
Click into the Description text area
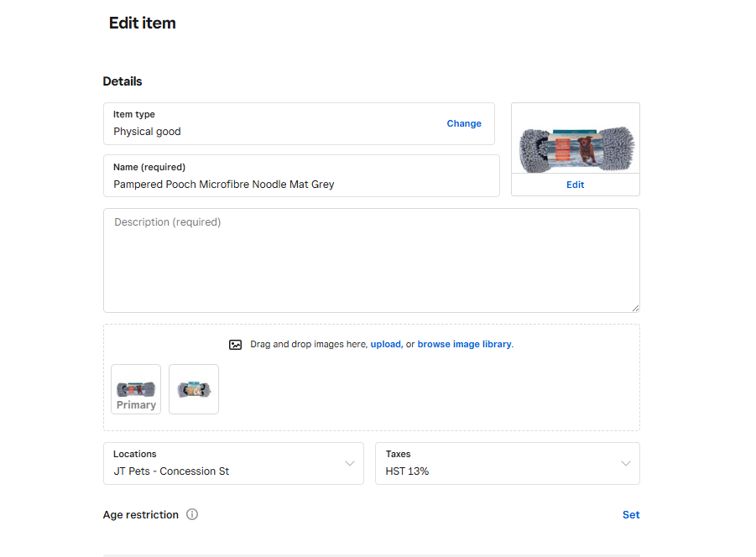[371, 264]
